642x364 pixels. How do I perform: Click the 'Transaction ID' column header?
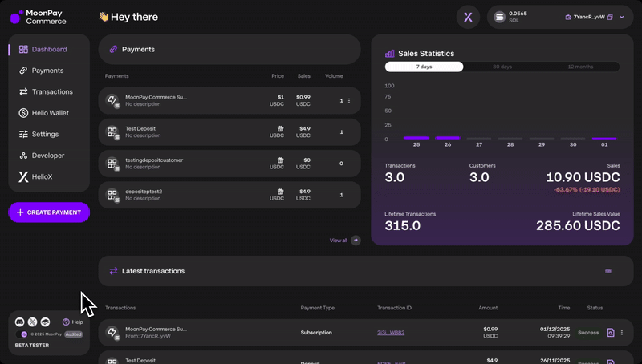point(394,308)
